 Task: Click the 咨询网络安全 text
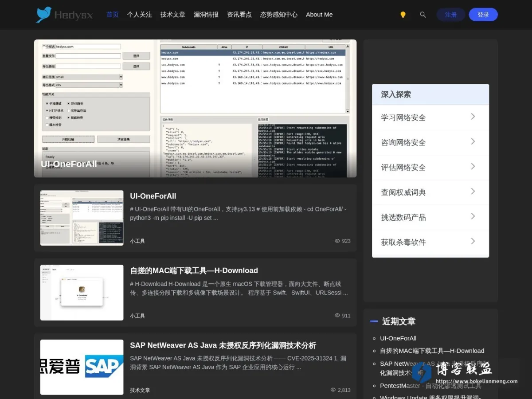403,142
